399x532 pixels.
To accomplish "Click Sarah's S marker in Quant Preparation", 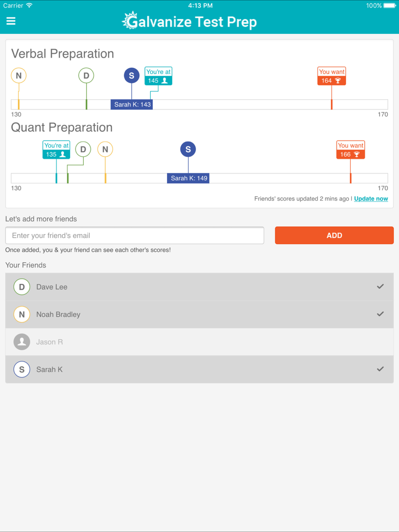I will pyautogui.click(x=188, y=149).
